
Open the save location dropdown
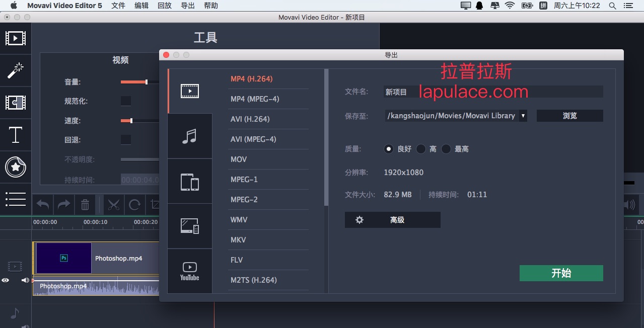click(523, 116)
